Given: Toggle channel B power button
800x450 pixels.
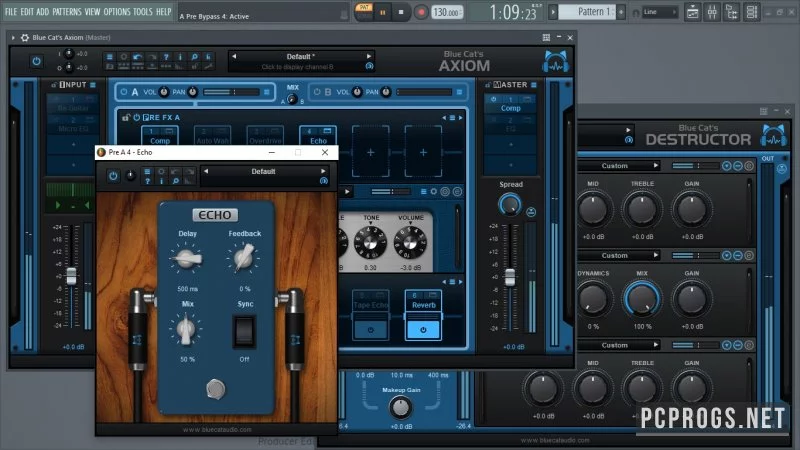Looking at the screenshot, I should pos(317,92).
